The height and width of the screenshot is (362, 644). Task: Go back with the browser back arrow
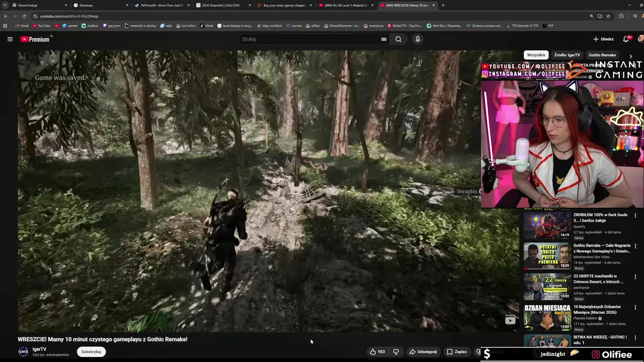click(6, 16)
